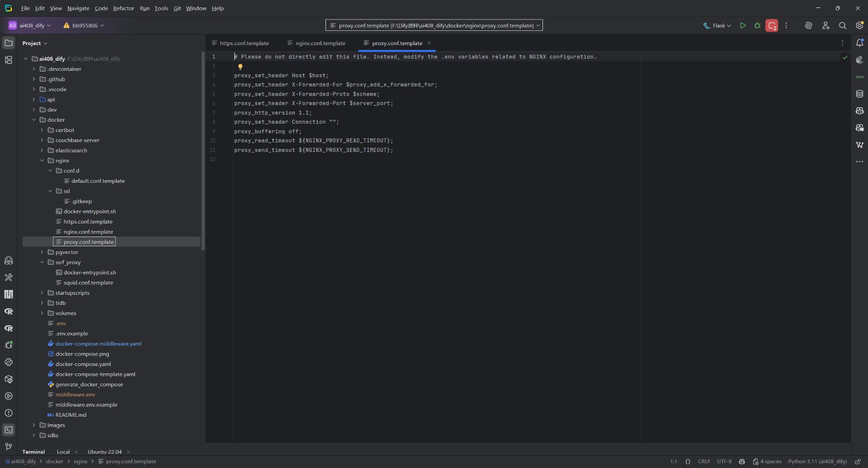868x468 pixels.
Task: Open docker-compose.yaml in the project tree
Action: (x=83, y=364)
